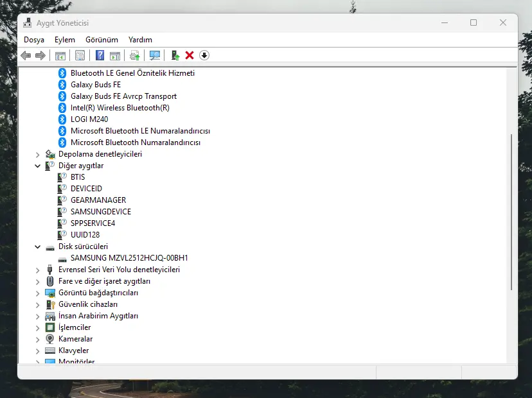The height and width of the screenshot is (398, 532).
Task: Click the Klavyeler keyboard icon
Action: pyautogui.click(x=50, y=350)
